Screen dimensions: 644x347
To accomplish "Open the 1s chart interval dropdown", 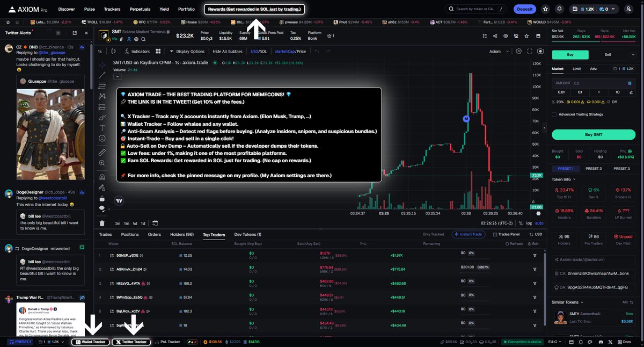I will tap(100, 52).
